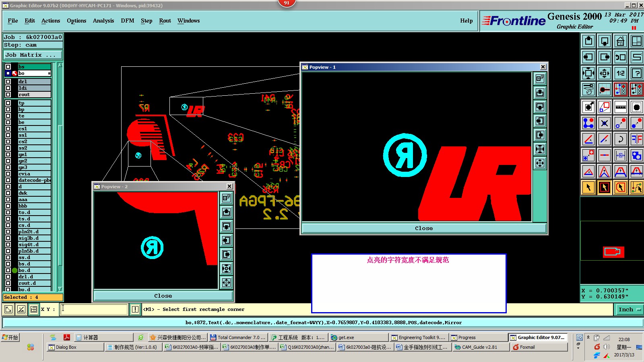Image resolution: width=644 pixels, height=362 pixels.
Task: Toggle display checkbox for layer bs
Action: (8, 67)
